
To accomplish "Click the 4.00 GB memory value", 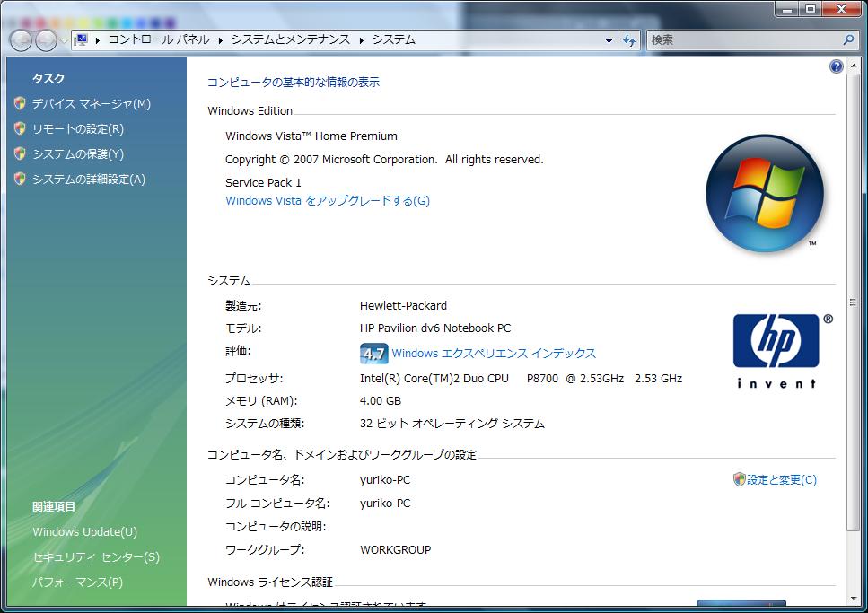I will click(381, 400).
